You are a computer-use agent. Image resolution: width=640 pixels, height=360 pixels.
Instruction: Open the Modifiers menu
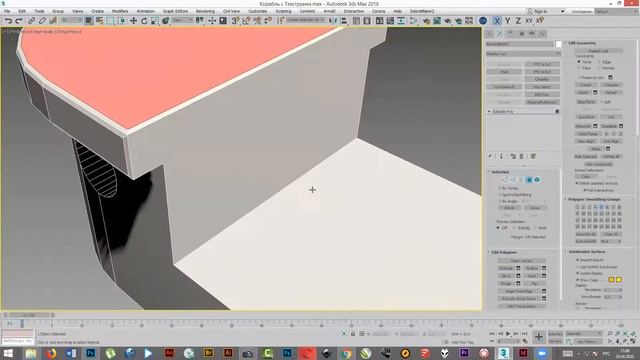120,11
